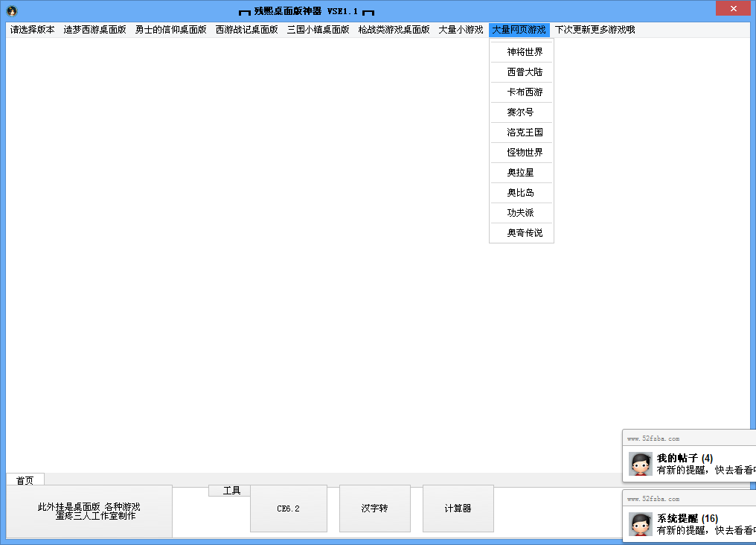This screenshot has height=545, width=756.
Task: Pick 洛克王国 from the dropdown list
Action: pos(525,133)
